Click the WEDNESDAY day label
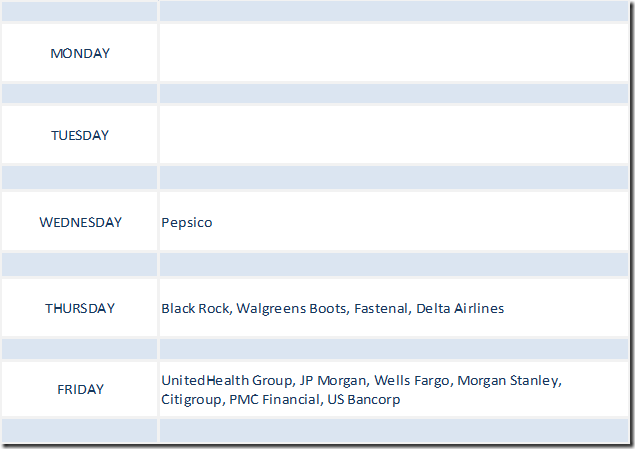 pyautogui.click(x=80, y=222)
